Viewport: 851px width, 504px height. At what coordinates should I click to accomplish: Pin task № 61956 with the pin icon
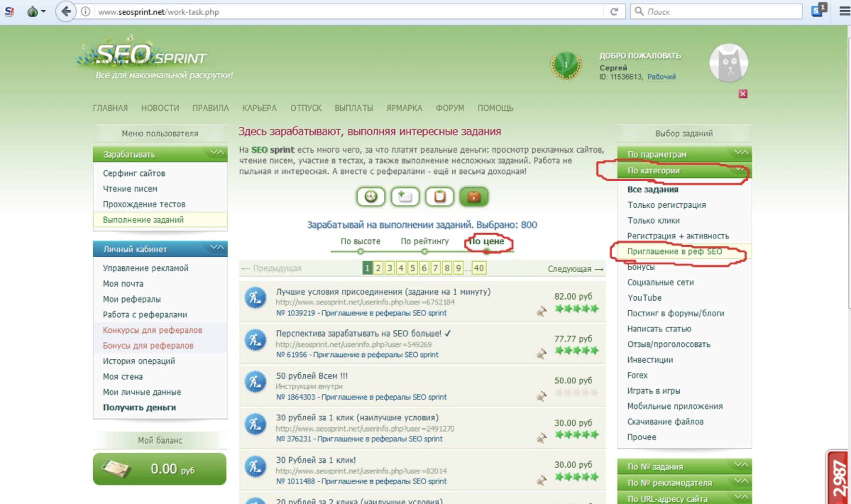pyautogui.click(x=541, y=354)
